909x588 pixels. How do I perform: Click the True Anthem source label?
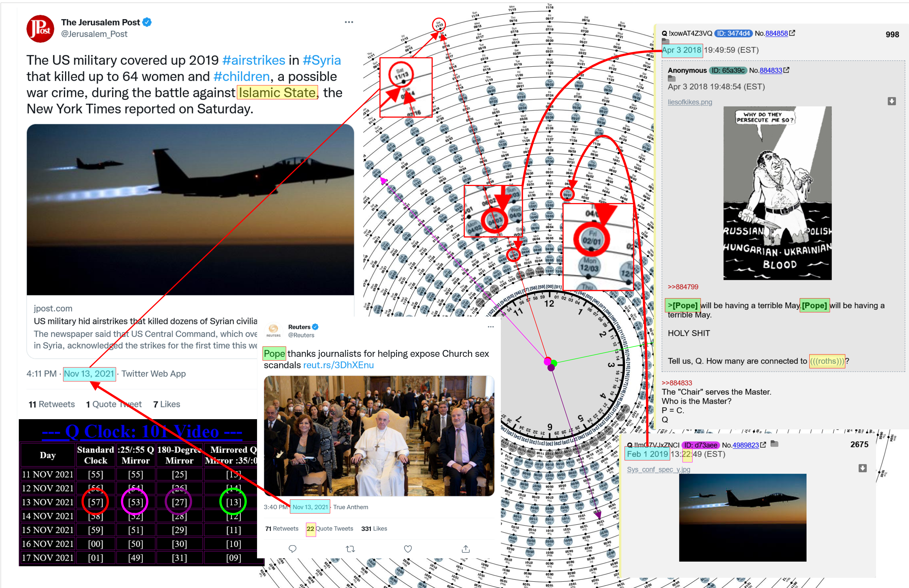point(351,507)
